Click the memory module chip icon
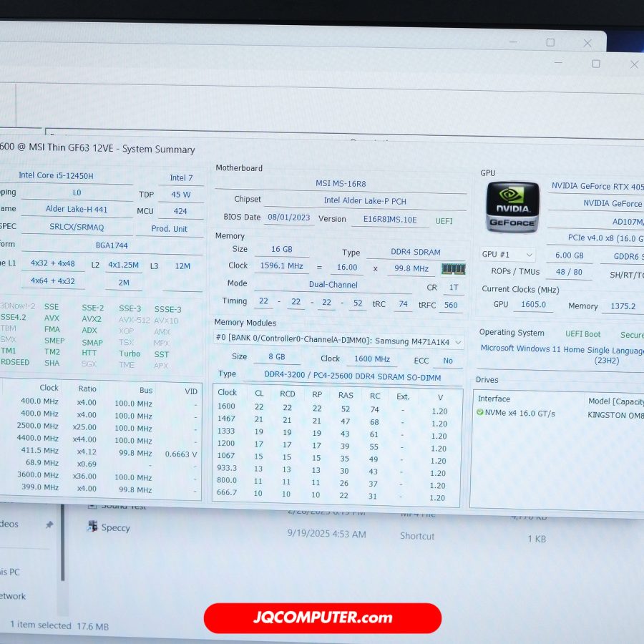 [x=454, y=269]
